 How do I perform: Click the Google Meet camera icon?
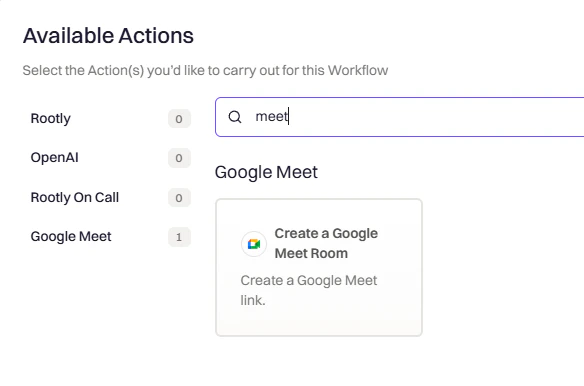tap(254, 244)
